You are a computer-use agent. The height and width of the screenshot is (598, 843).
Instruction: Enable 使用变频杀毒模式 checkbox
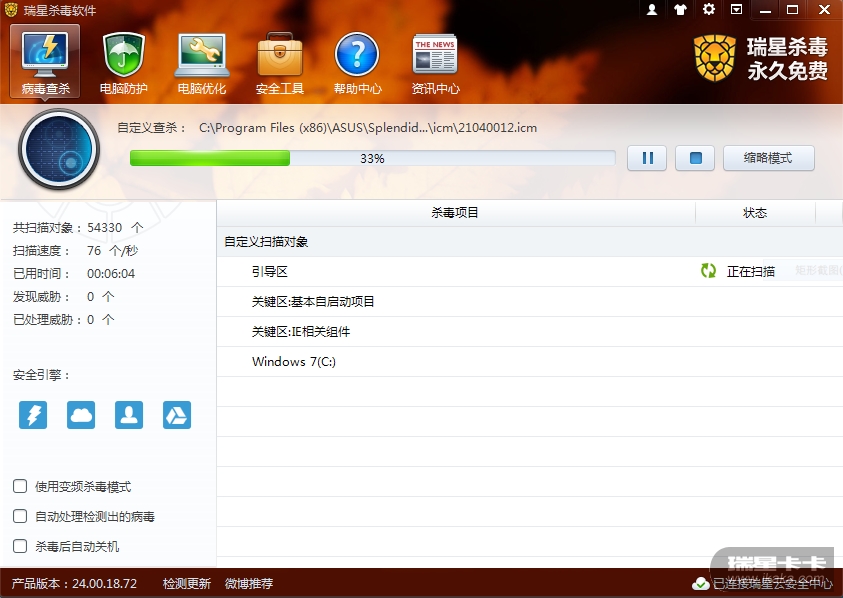coord(20,486)
